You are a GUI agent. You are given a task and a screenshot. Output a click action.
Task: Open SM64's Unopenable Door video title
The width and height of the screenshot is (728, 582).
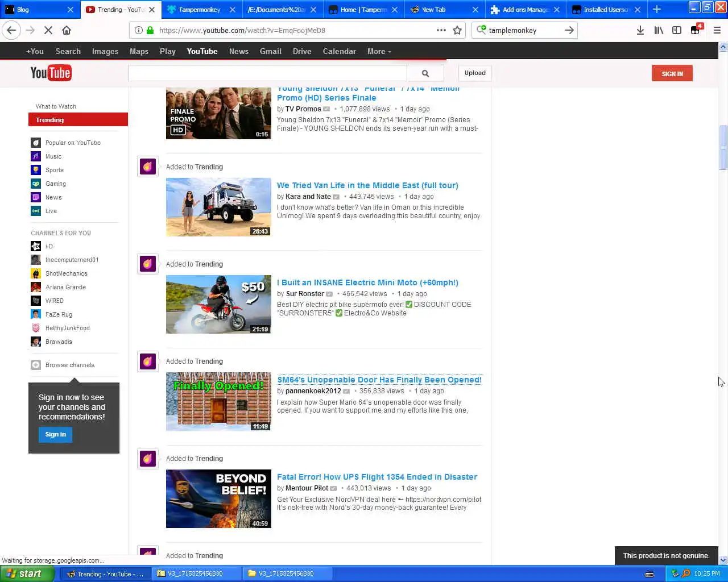(x=379, y=380)
